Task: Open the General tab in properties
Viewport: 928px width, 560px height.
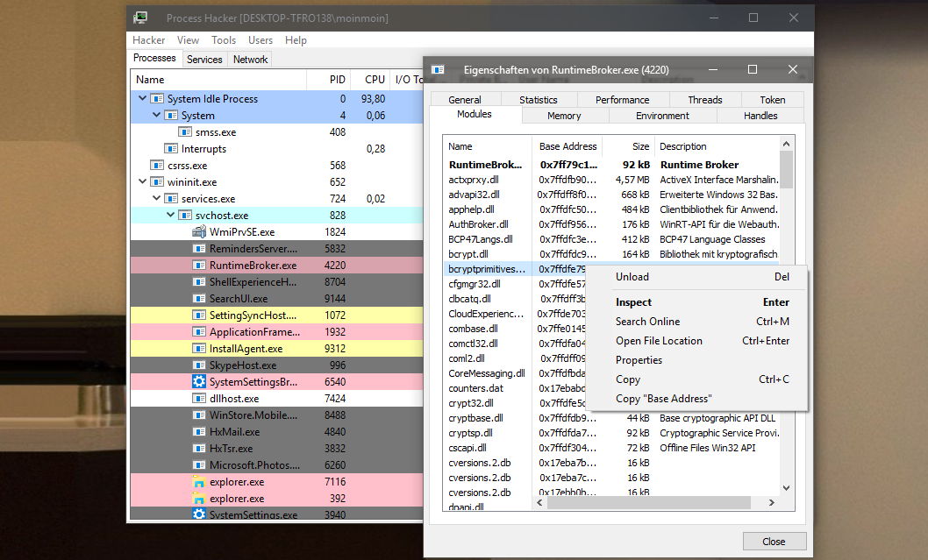Action: click(465, 100)
